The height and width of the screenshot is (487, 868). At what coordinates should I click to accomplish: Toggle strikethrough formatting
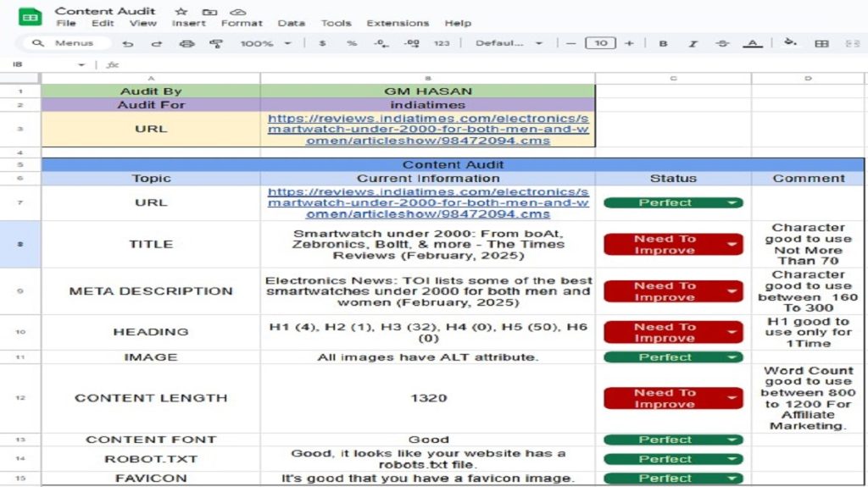[722, 43]
